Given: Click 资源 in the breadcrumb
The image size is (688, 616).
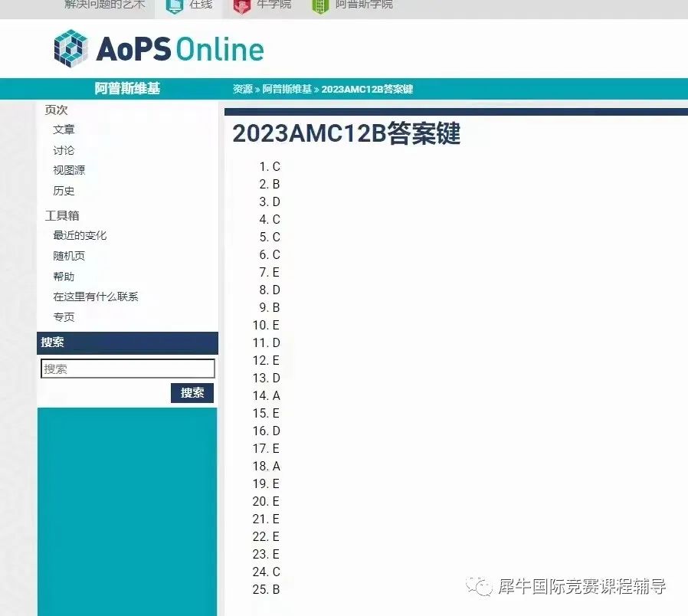Looking at the screenshot, I should pos(242,89).
